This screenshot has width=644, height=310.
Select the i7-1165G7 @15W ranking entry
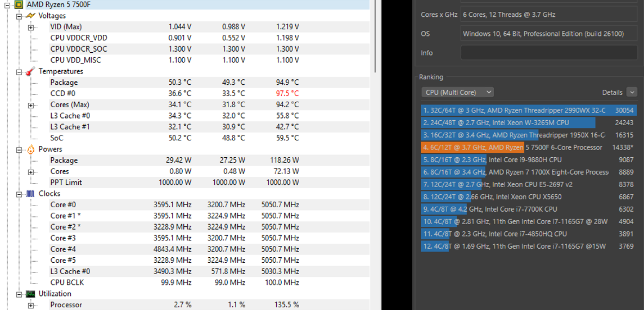(529, 246)
